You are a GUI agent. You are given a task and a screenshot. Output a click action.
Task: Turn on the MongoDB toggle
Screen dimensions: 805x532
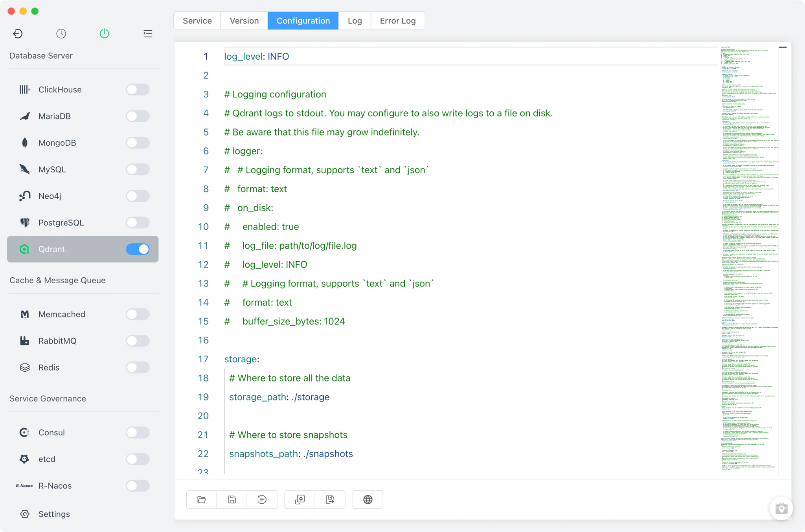tap(138, 143)
